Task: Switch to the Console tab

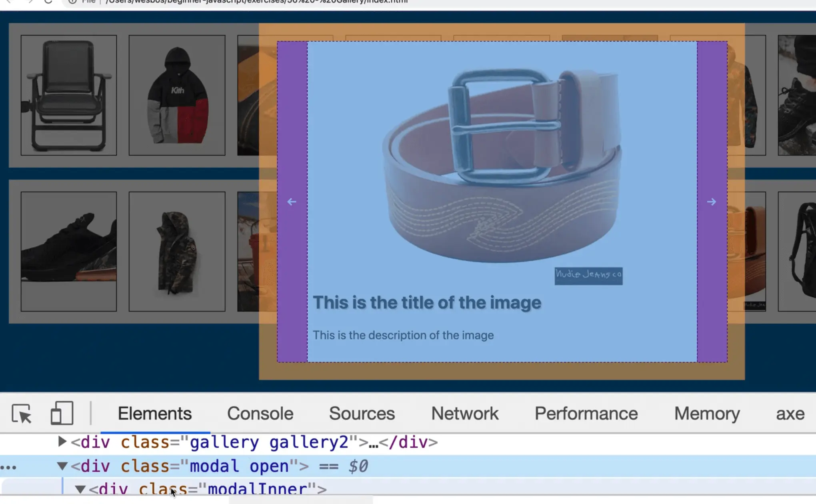Action: coord(260,414)
